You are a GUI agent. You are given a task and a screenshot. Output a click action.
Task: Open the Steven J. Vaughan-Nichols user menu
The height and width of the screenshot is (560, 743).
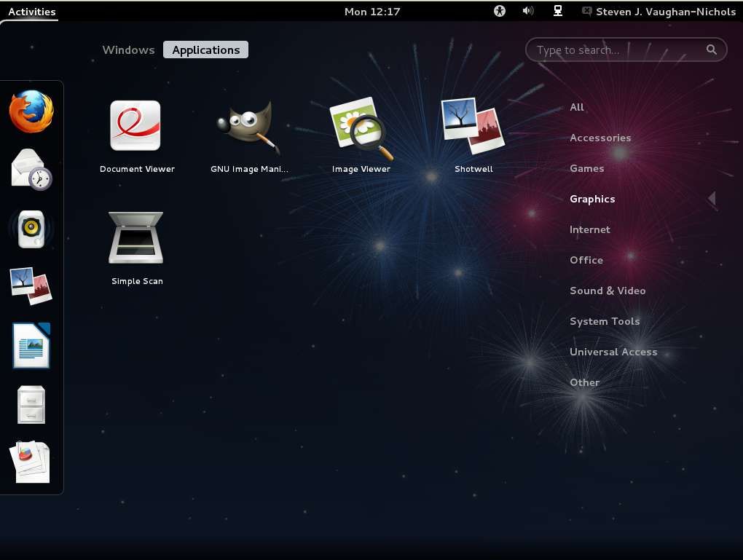(658, 11)
